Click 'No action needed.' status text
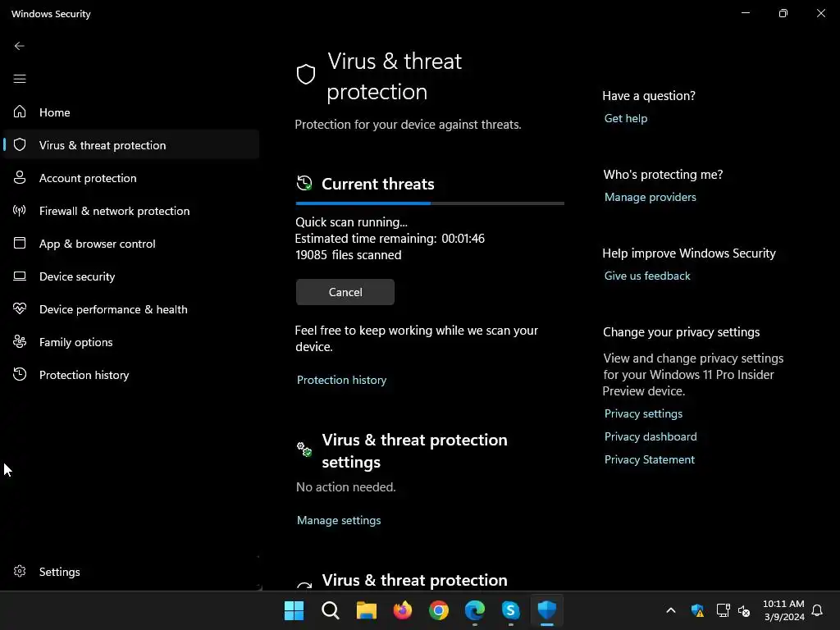 pos(345,487)
